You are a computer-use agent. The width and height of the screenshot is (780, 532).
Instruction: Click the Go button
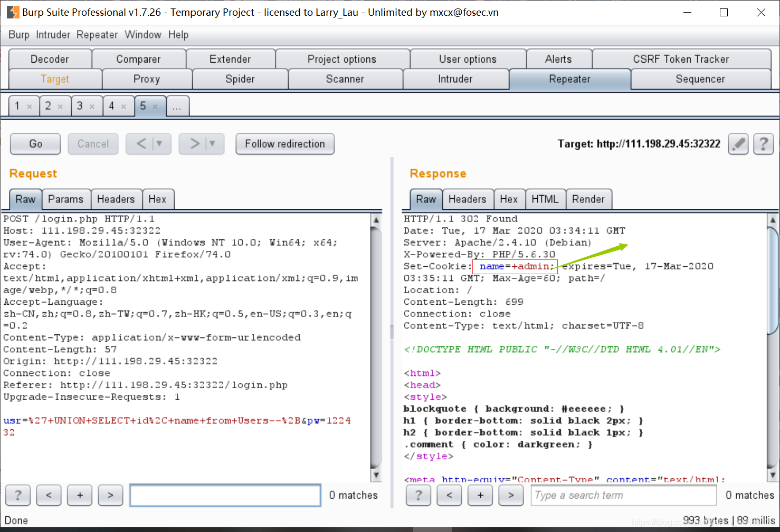(x=36, y=144)
